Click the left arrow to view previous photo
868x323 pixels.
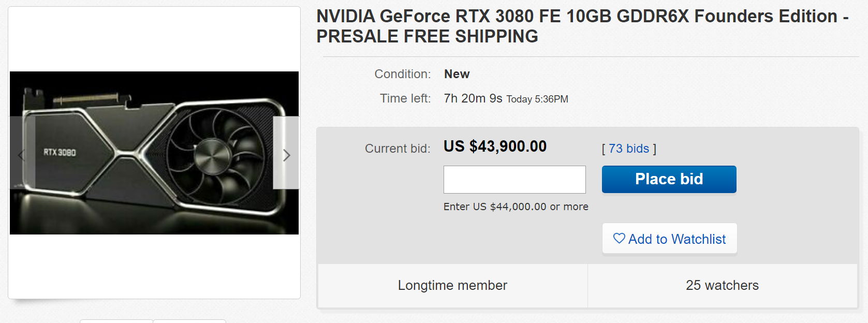click(21, 155)
